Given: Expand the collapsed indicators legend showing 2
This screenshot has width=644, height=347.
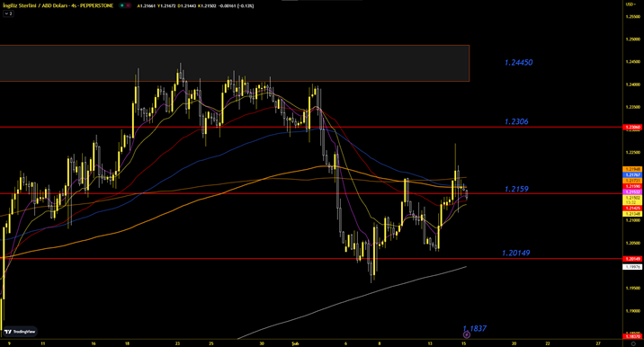Looking at the screenshot, I should [8, 13].
